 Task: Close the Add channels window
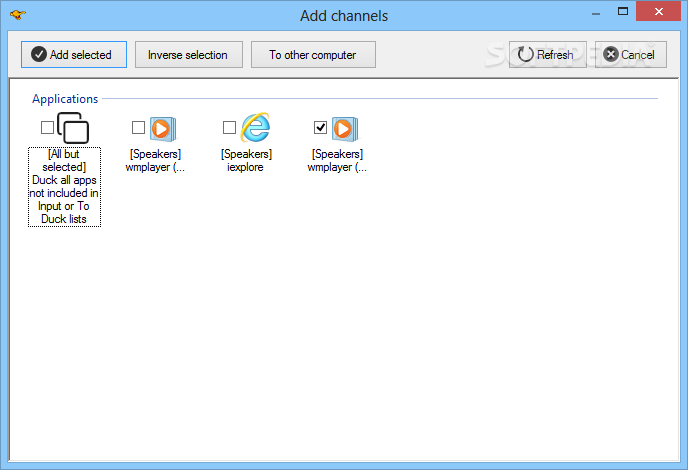658,12
